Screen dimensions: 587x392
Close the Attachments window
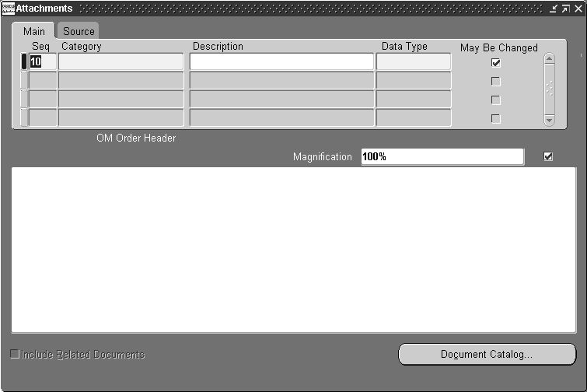click(578, 9)
